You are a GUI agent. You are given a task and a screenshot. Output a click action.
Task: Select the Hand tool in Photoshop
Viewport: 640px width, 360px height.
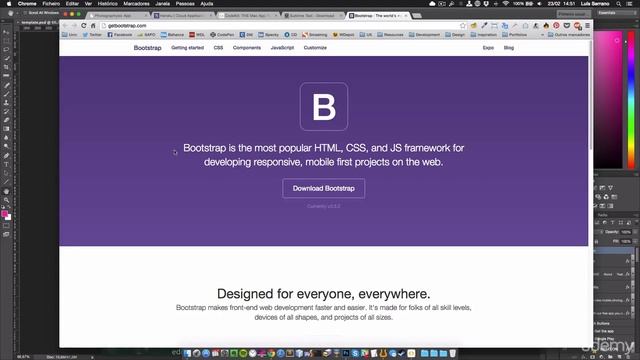[6, 191]
